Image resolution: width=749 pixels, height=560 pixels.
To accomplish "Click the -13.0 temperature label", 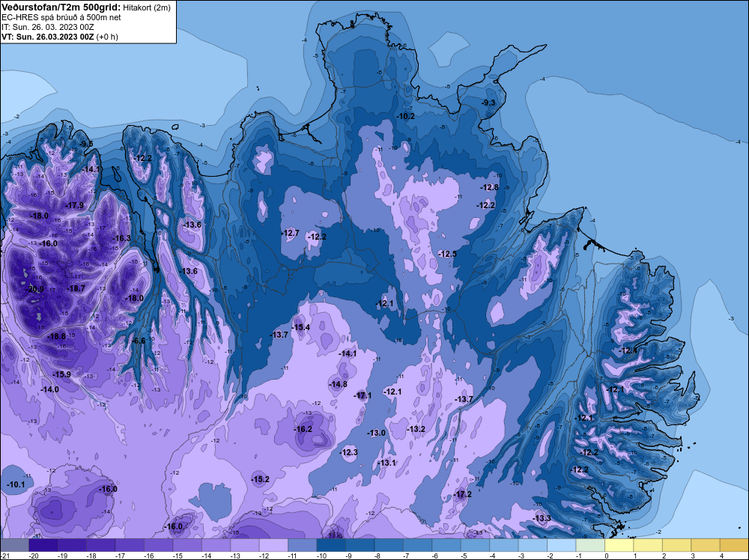I will coord(377,433).
